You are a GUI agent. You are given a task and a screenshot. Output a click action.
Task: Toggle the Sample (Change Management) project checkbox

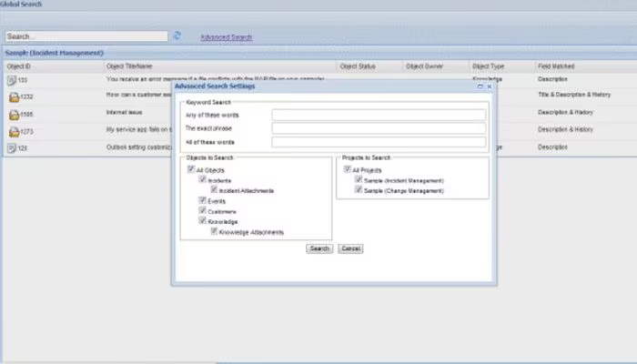[359, 189]
